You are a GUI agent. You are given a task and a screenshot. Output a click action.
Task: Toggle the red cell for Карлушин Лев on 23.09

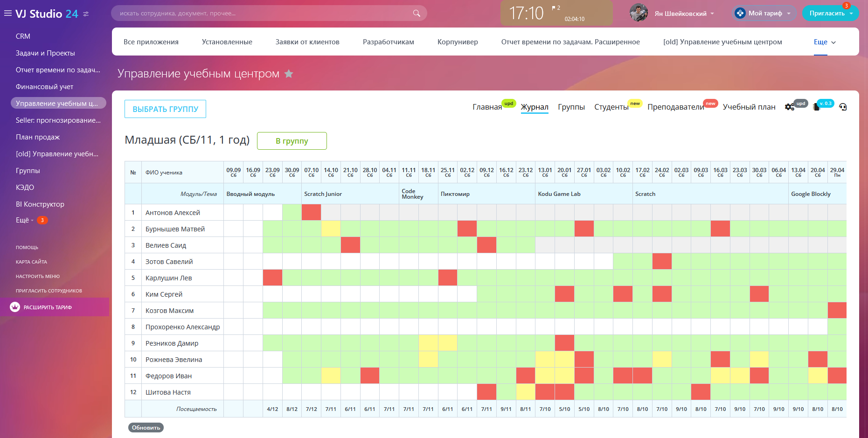click(272, 278)
